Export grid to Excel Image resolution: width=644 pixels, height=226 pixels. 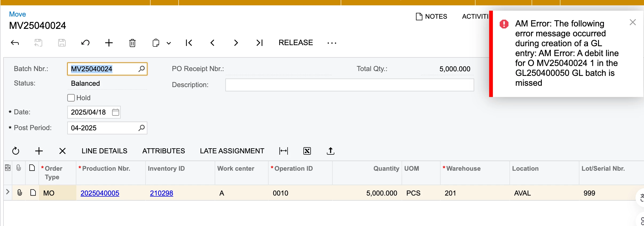click(307, 151)
